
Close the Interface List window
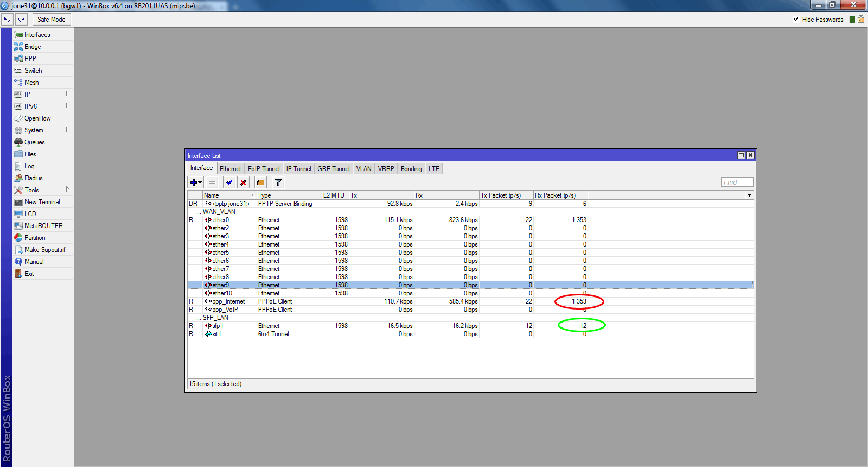pyautogui.click(x=750, y=155)
